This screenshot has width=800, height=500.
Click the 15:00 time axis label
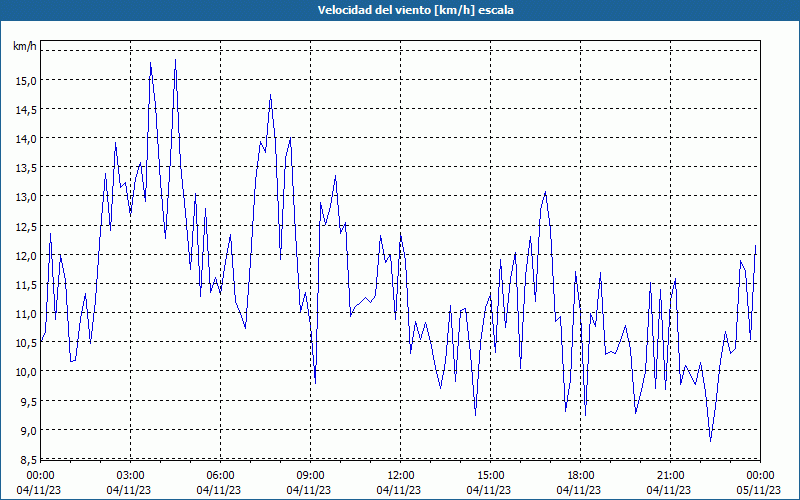[x=490, y=476]
